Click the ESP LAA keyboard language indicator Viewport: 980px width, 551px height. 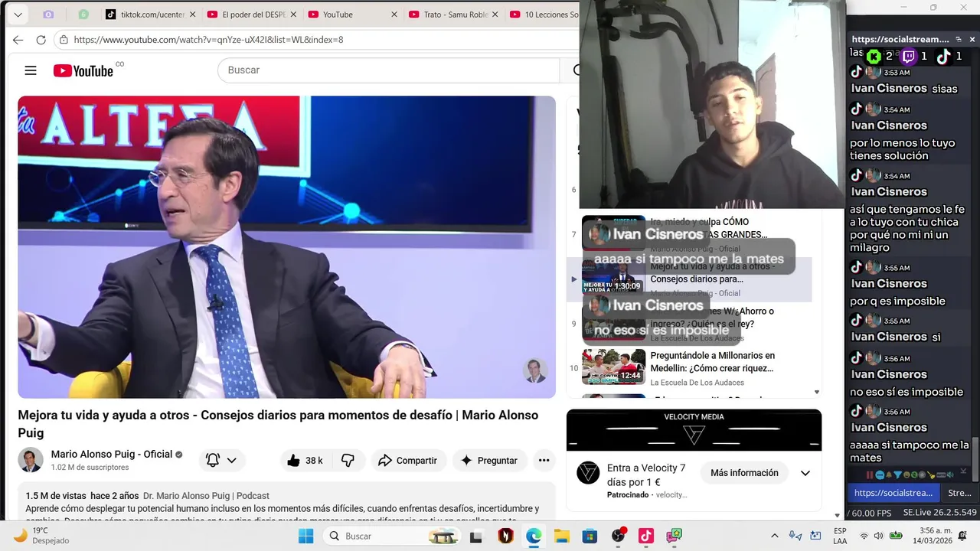(840, 536)
